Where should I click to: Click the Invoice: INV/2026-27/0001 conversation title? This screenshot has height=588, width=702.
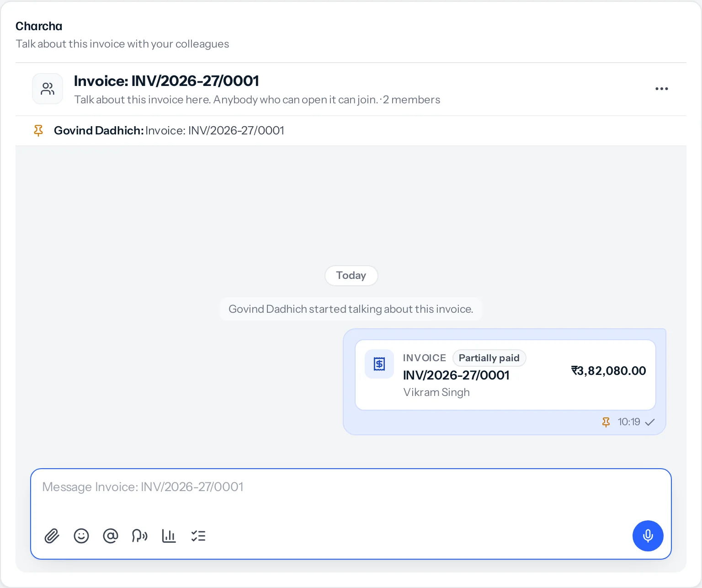click(166, 81)
